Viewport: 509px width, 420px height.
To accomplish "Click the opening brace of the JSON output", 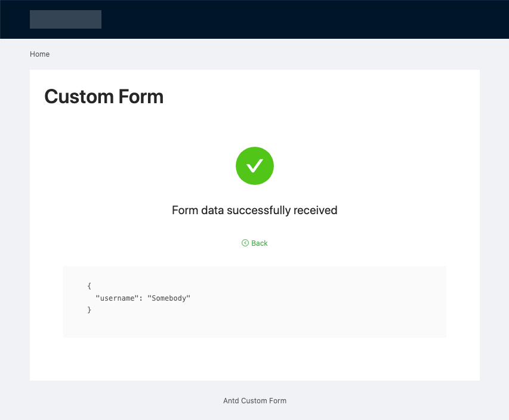I will [88, 286].
